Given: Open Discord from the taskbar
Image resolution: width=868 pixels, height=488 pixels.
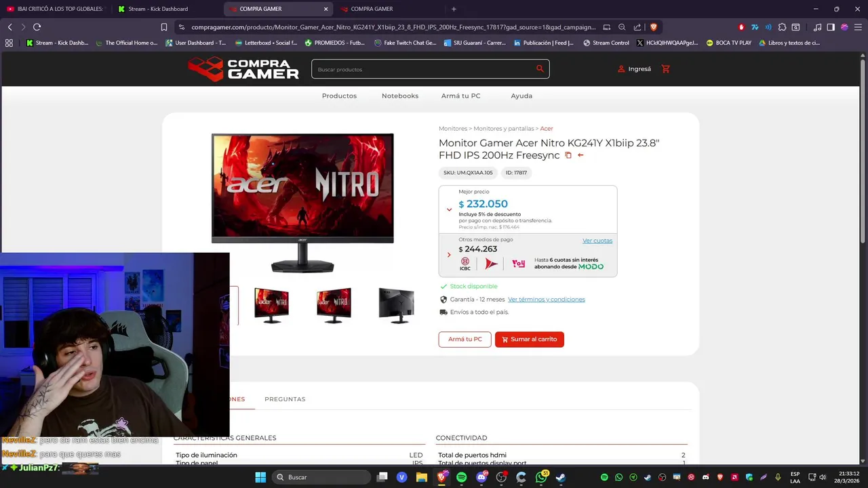Looking at the screenshot, I should 481,477.
